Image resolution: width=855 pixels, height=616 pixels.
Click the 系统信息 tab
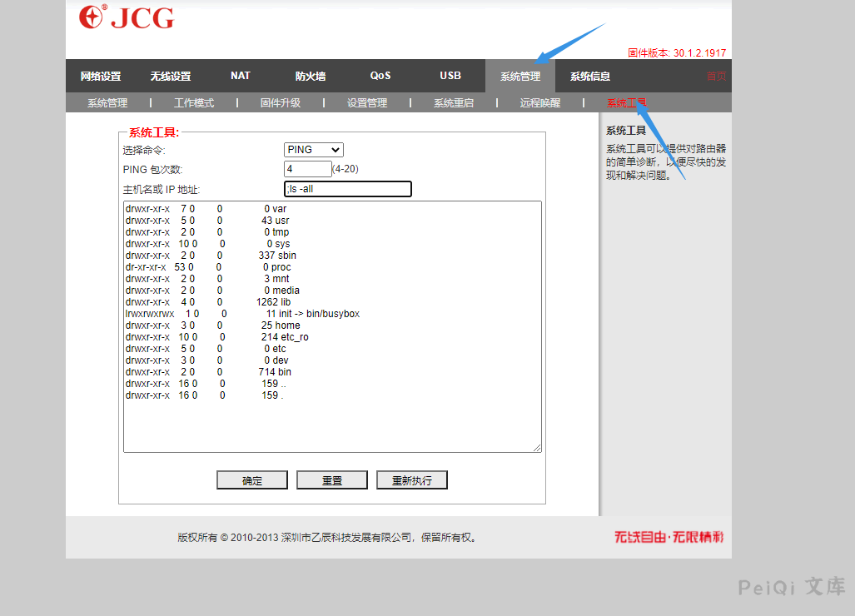[x=590, y=77]
